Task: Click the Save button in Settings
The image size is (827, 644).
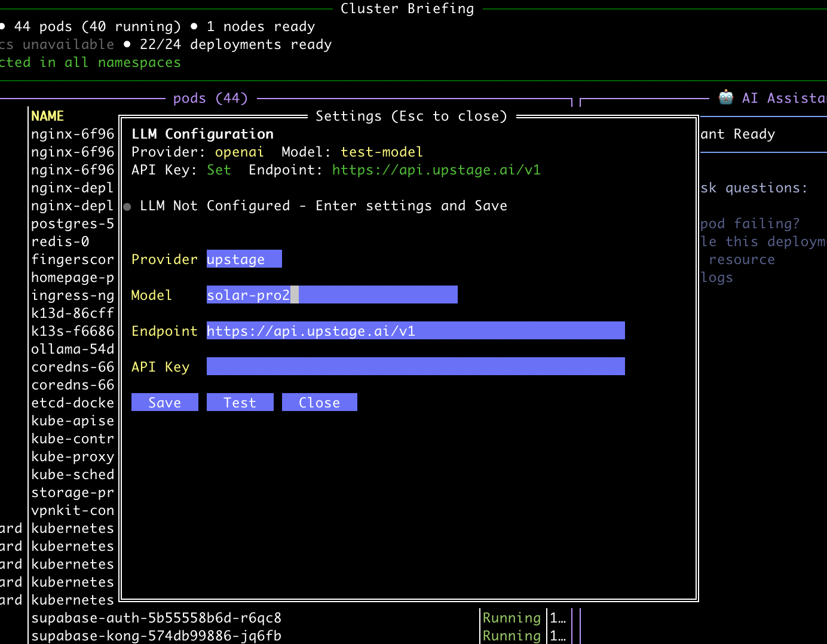Action: 164,403
